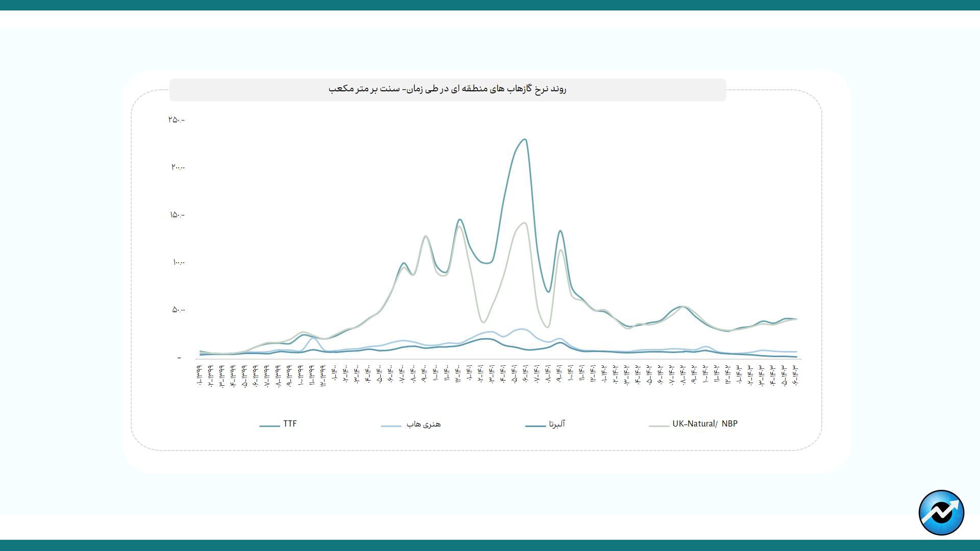The width and height of the screenshot is (980, 551).
Task: Click the x-axis label ۰۱-۱۴۰۲
Action: [x=604, y=375]
